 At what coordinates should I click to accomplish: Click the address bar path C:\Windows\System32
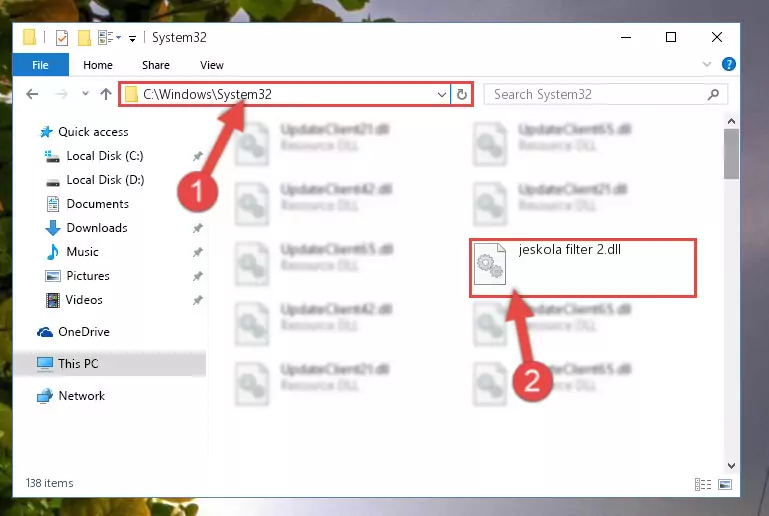[207, 94]
